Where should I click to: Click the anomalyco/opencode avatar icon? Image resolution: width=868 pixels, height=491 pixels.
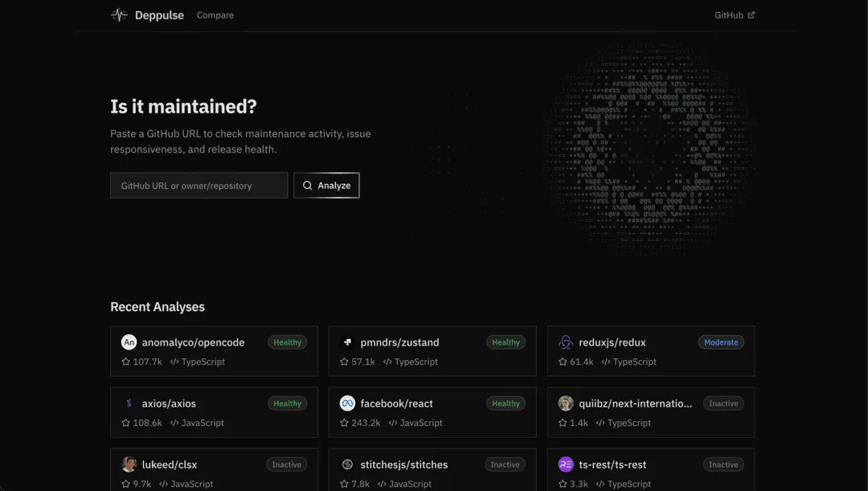[129, 342]
